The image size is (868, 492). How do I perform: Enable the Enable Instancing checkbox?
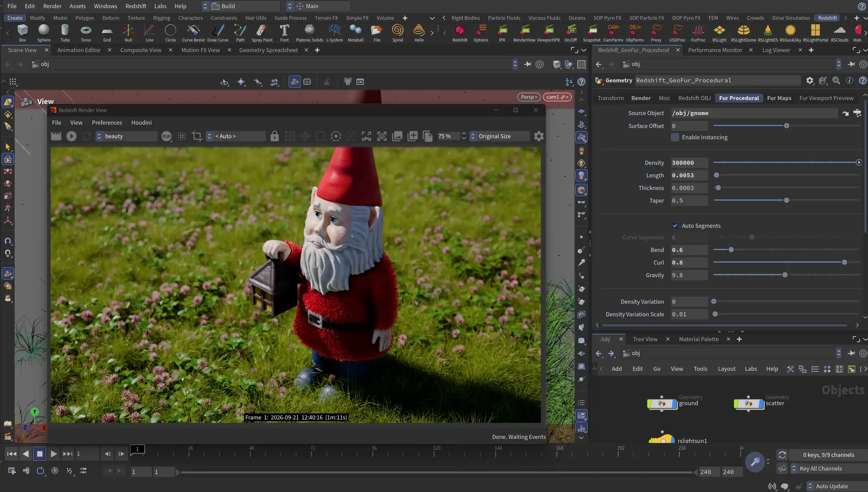tap(675, 137)
